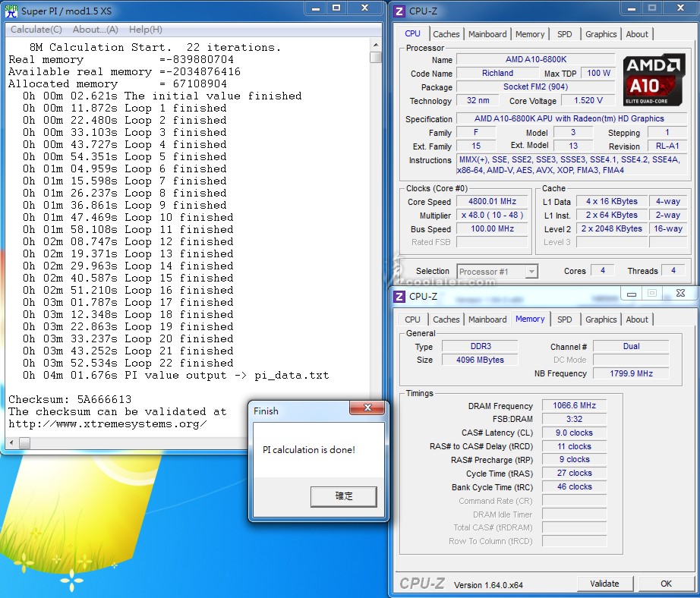Click the Checksum: 5A666613 line
This screenshot has height=598, width=700.
[70, 399]
